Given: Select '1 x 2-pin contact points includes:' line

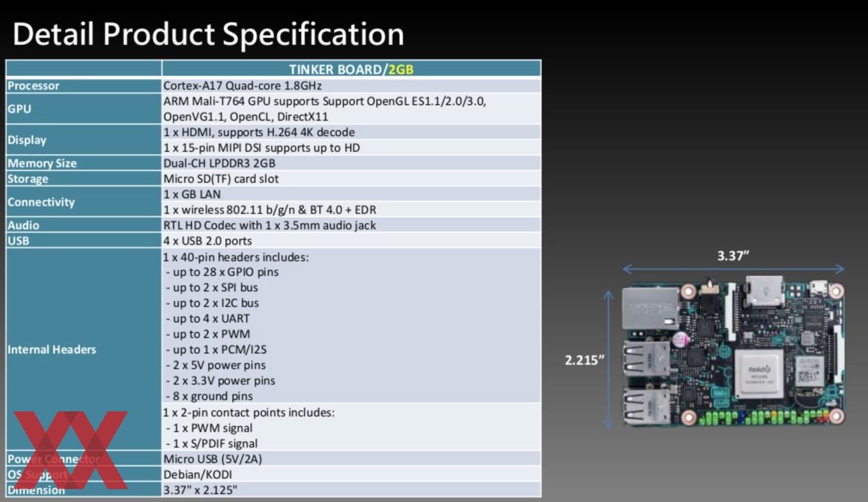Looking at the screenshot, I should [x=248, y=413].
